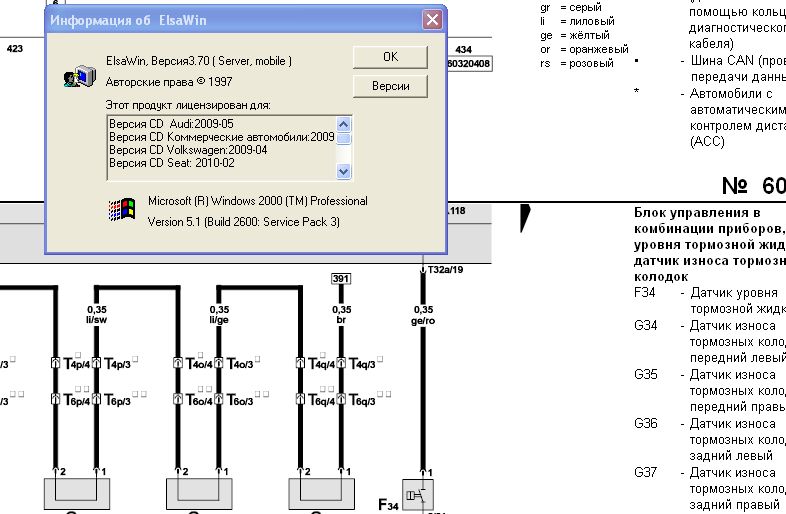Click connector label T4o/4 on diagram

[199, 363]
